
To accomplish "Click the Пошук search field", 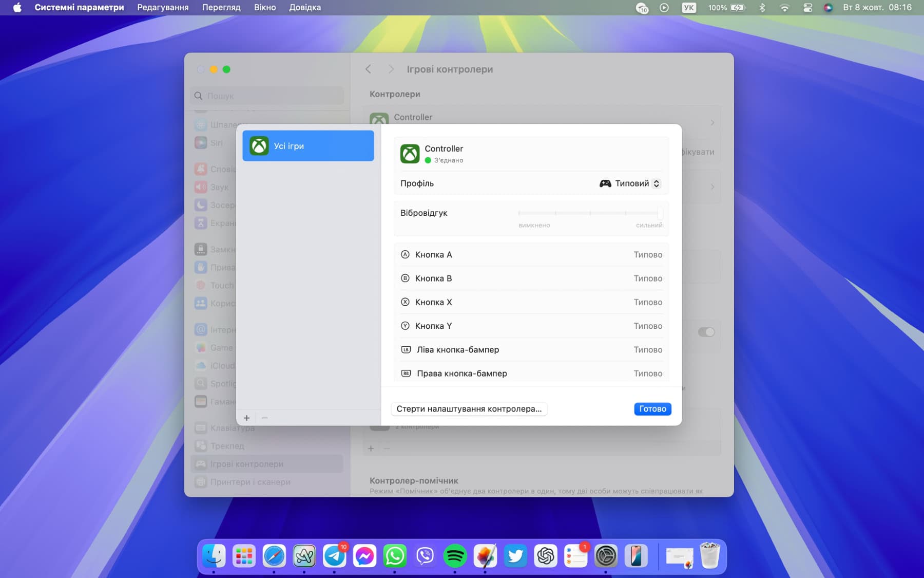I will 267,96.
